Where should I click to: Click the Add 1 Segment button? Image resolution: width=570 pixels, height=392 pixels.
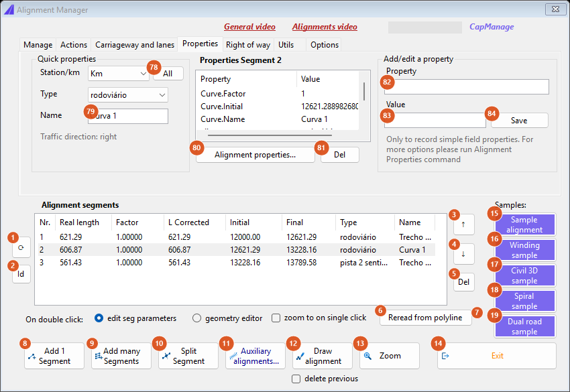coord(54,356)
